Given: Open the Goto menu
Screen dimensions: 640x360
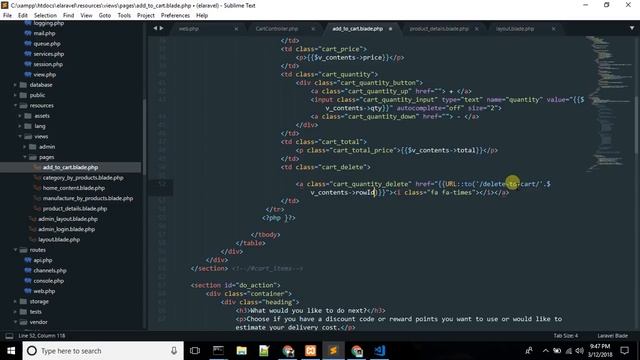Looking at the screenshot, I should 105,16.
